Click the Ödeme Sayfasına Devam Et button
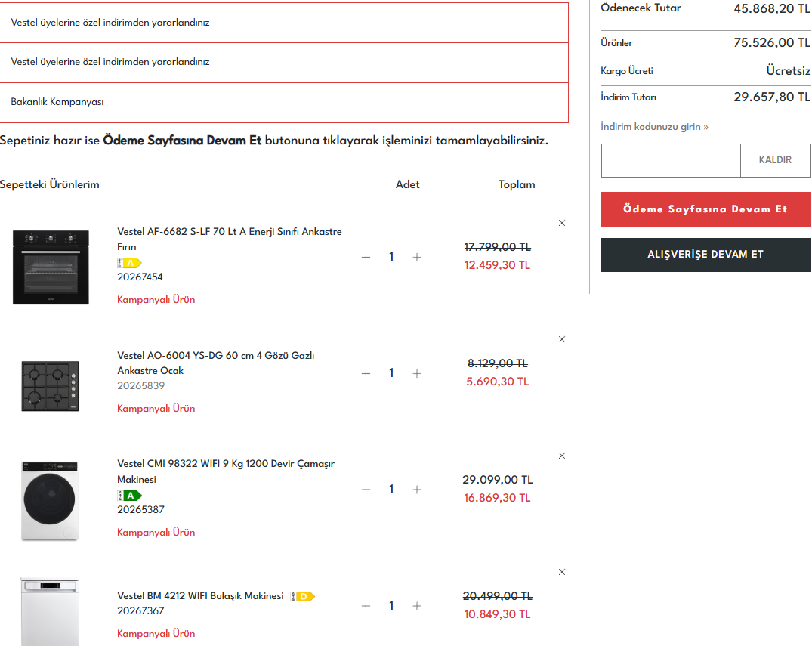The image size is (812, 646). (x=705, y=209)
